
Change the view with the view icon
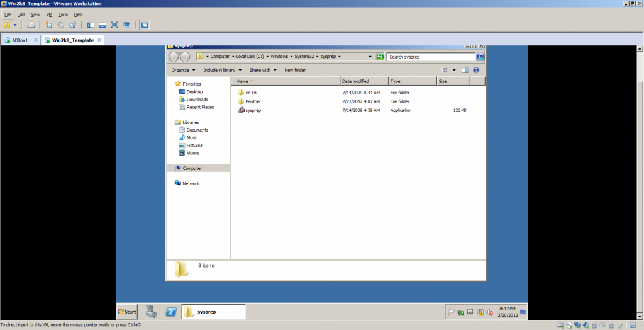(x=444, y=70)
